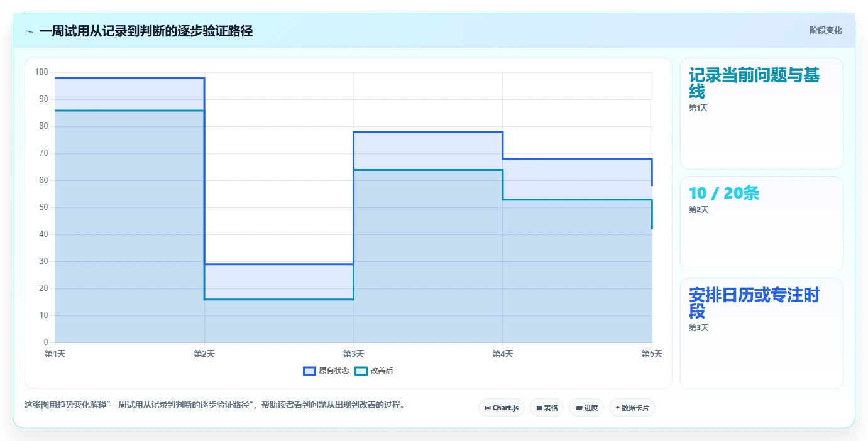Image resolution: width=868 pixels, height=441 pixels.
Task: Click the blue 原有状态 legend swatch
Action: point(309,371)
